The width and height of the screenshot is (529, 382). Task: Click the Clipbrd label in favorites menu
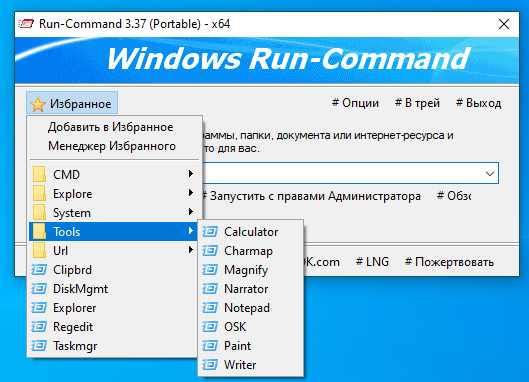coord(72,270)
